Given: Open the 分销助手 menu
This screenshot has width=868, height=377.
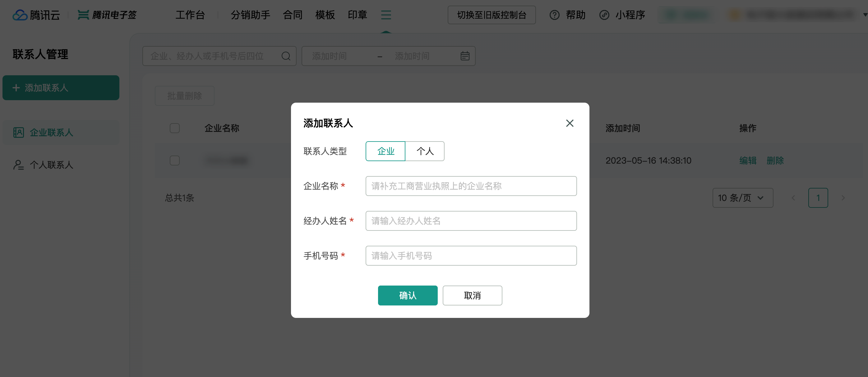Looking at the screenshot, I should point(250,15).
